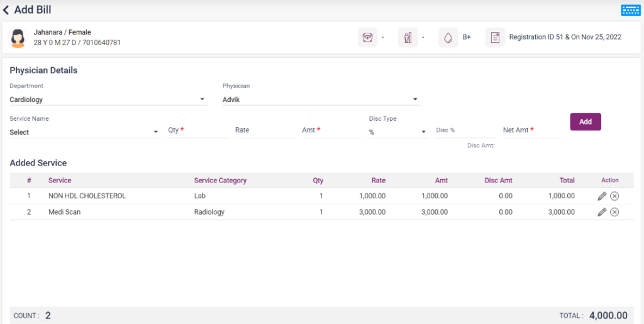This screenshot has height=324, width=644.
Task: Remove the NON HDL CHOLESTEROL service row
Action: coord(614,196)
